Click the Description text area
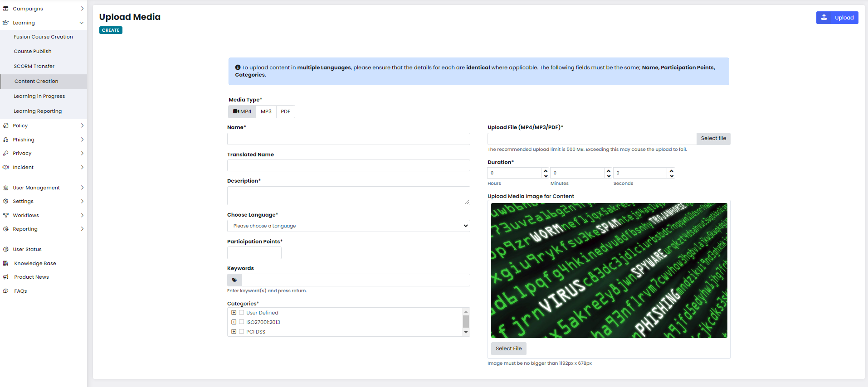The width and height of the screenshot is (868, 387). tap(348, 196)
